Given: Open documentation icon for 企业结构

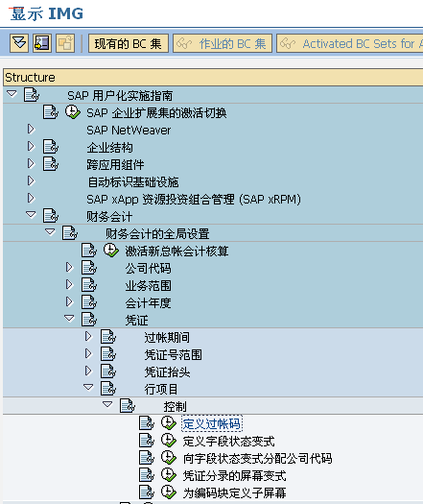Looking at the screenshot, I should (51, 147).
